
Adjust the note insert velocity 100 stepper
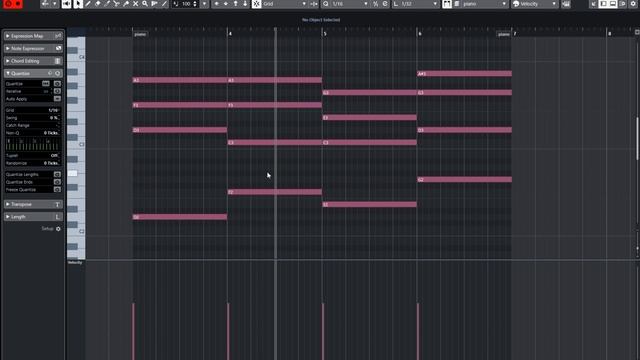point(195,4)
